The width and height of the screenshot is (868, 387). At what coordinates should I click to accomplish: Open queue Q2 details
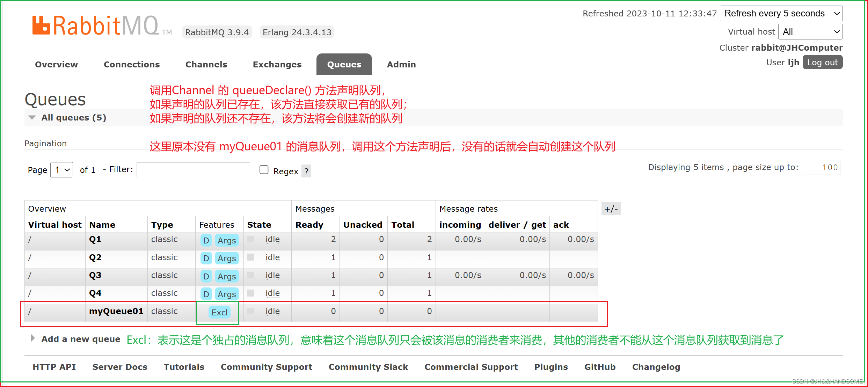(95, 257)
